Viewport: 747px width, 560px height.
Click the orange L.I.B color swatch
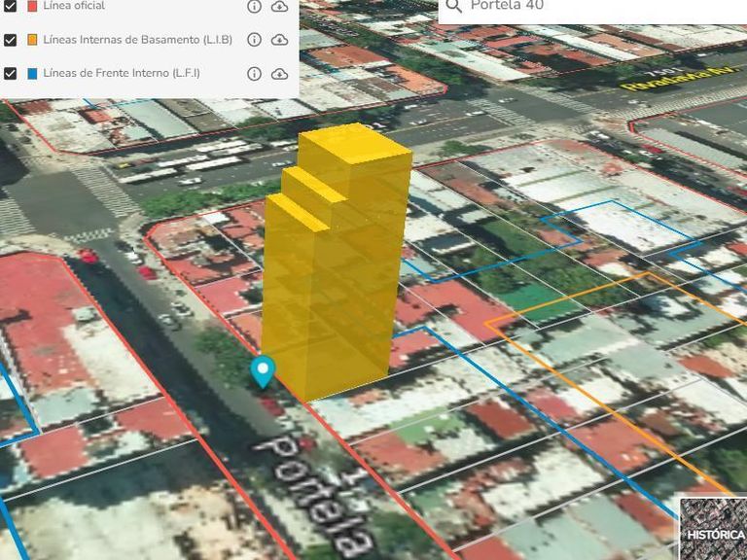click(32, 40)
